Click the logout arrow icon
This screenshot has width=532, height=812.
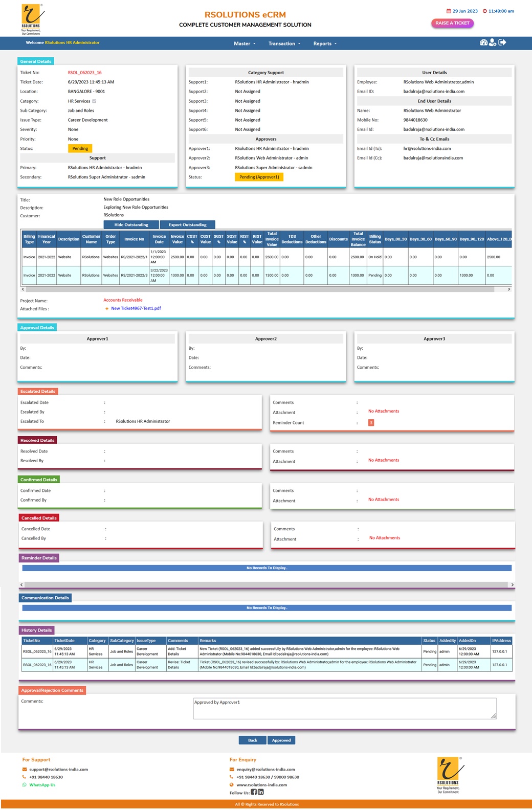[x=502, y=42]
